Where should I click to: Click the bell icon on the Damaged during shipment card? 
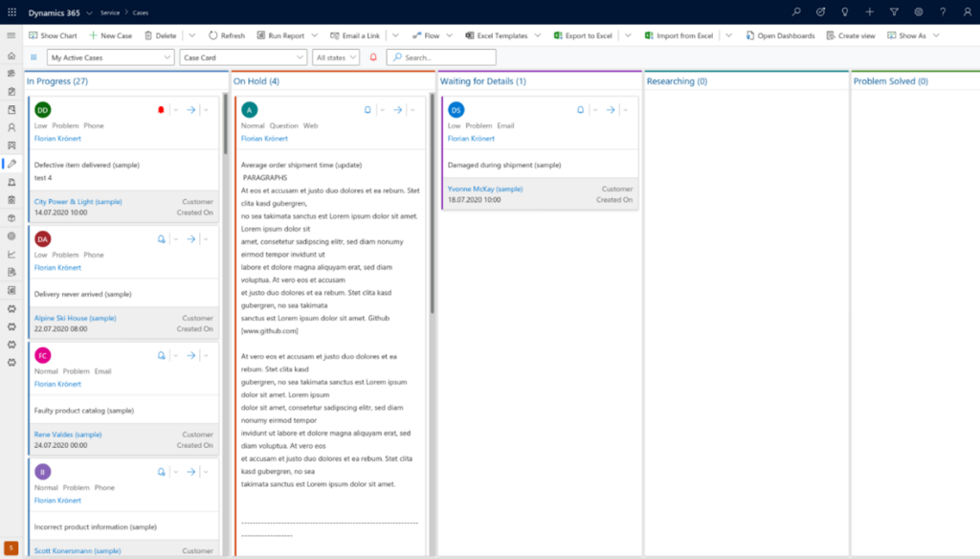coord(580,110)
